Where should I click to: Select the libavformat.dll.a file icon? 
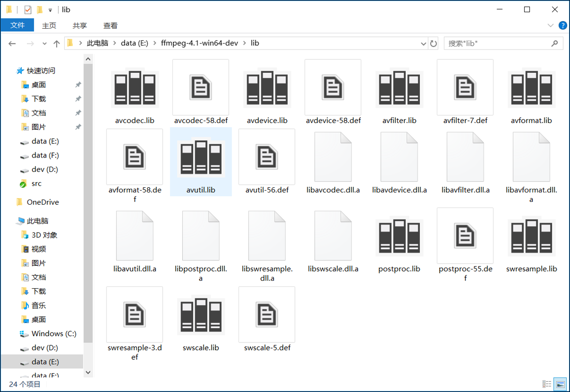pyautogui.click(x=531, y=157)
